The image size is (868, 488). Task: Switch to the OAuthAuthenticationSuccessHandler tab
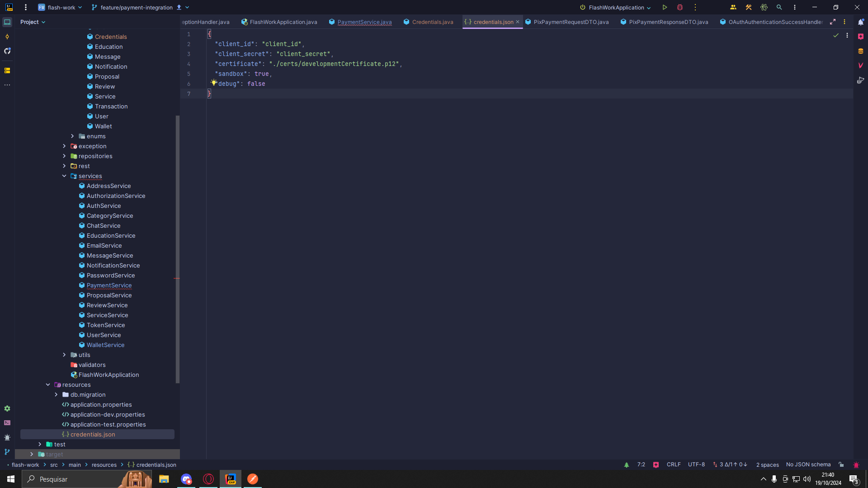[771, 22]
